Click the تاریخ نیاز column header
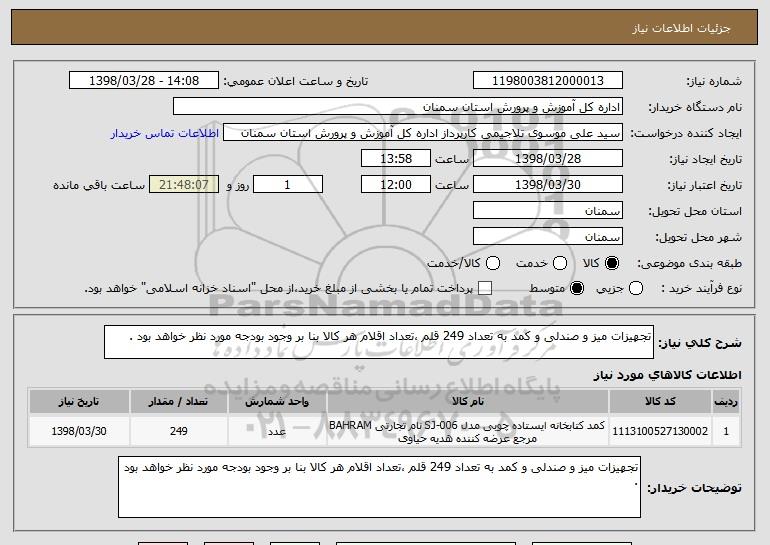The height and width of the screenshot is (545, 770). pyautogui.click(x=79, y=402)
